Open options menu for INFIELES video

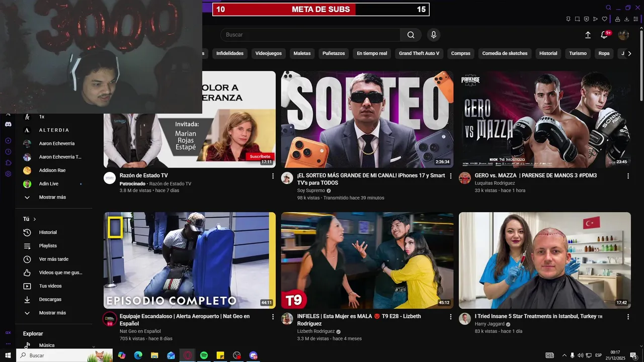[x=451, y=317]
